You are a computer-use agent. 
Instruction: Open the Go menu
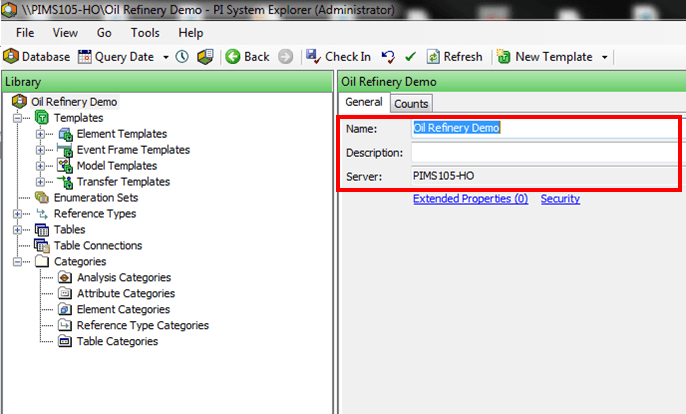pos(104,33)
